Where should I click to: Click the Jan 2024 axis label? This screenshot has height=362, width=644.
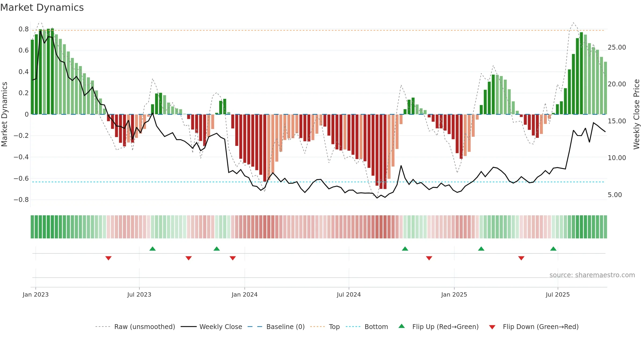pos(245,294)
